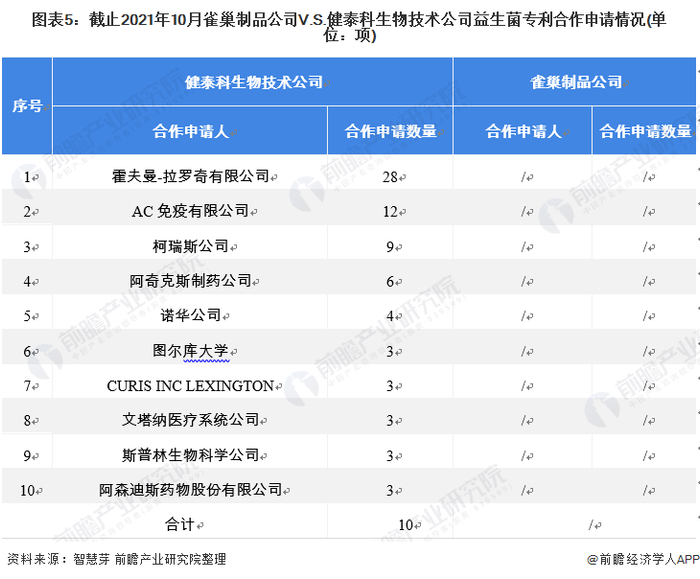Image resolution: width=700 pixels, height=579 pixels.
Task: Select the 序号 header cell
Action: 27,106
